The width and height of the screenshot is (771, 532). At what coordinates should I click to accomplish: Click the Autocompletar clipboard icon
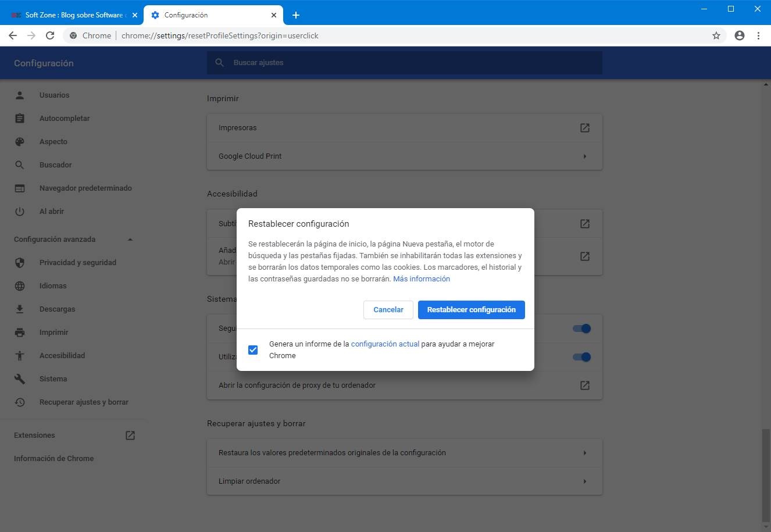click(20, 118)
